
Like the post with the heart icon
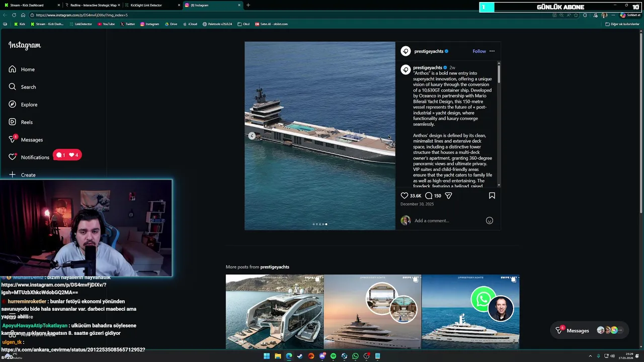(405, 196)
